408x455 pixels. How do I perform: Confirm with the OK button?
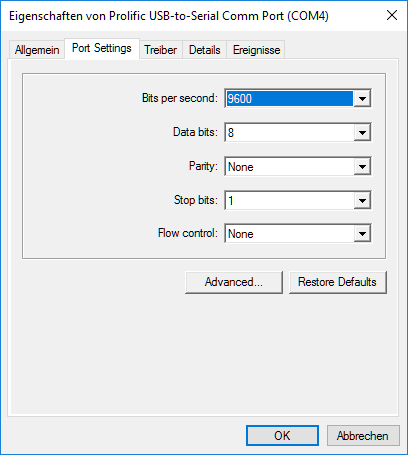click(x=282, y=436)
